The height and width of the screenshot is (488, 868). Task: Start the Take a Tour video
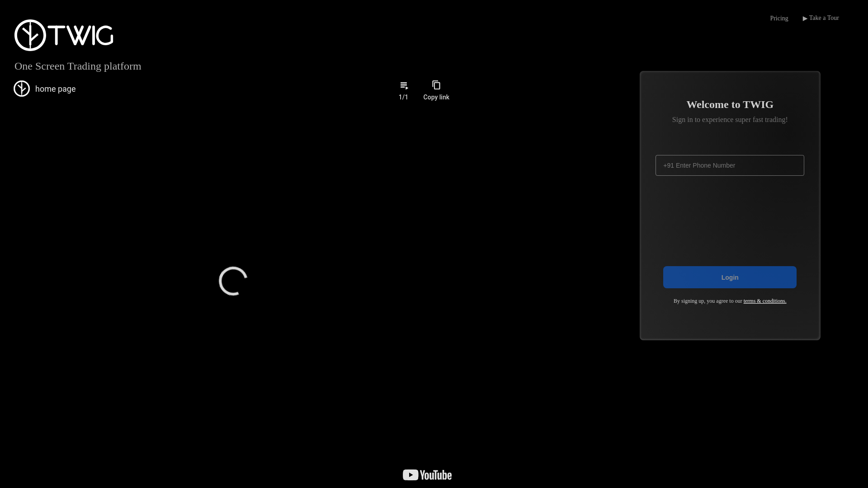click(821, 18)
